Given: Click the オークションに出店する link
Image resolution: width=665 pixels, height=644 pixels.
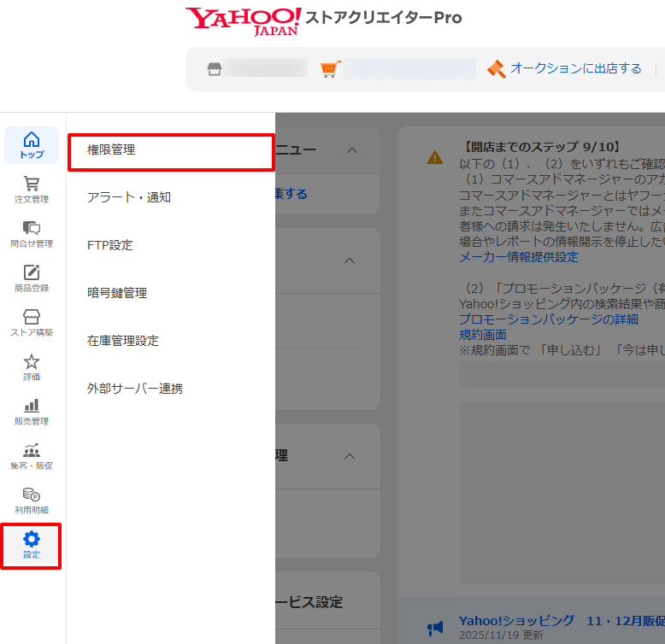Looking at the screenshot, I should pos(575,68).
